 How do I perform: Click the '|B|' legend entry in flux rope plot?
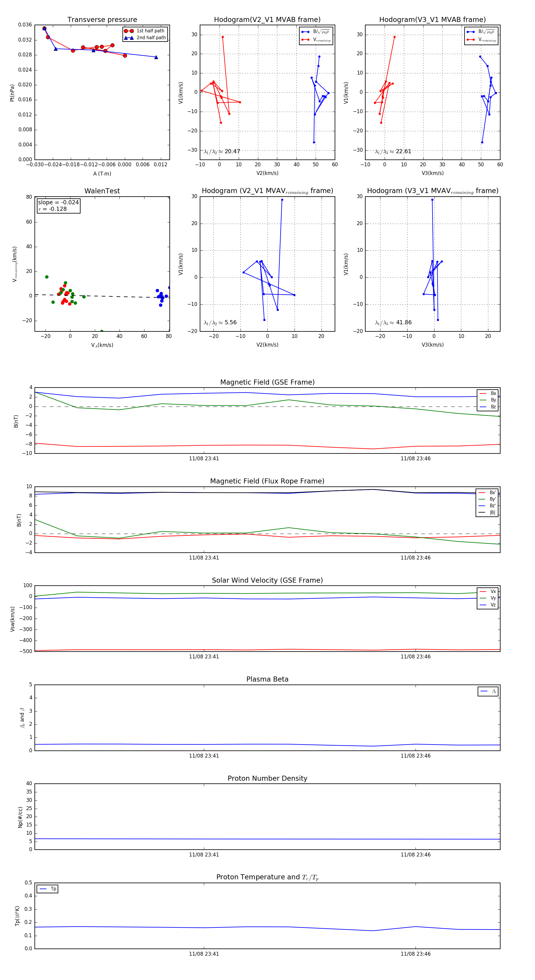(487, 513)
